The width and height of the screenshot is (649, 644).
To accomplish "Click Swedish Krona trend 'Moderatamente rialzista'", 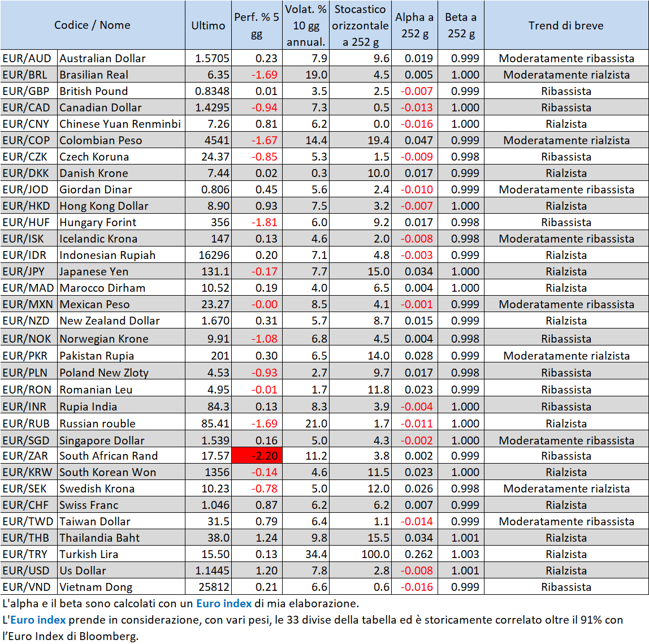I will point(566,489).
